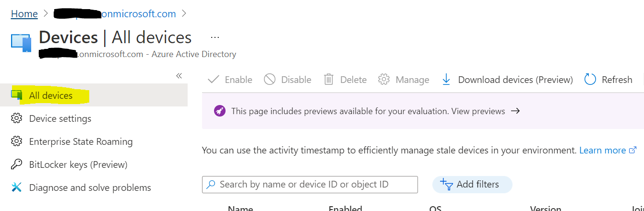Click the download arrow icon

(x=446, y=80)
